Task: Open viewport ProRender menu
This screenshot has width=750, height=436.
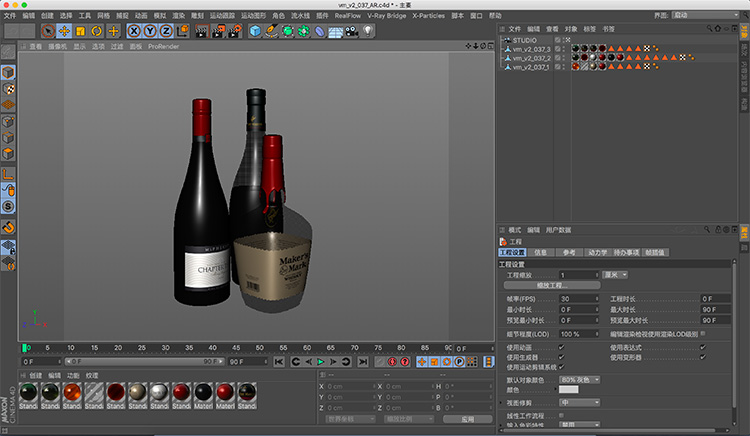Action: pos(164,46)
